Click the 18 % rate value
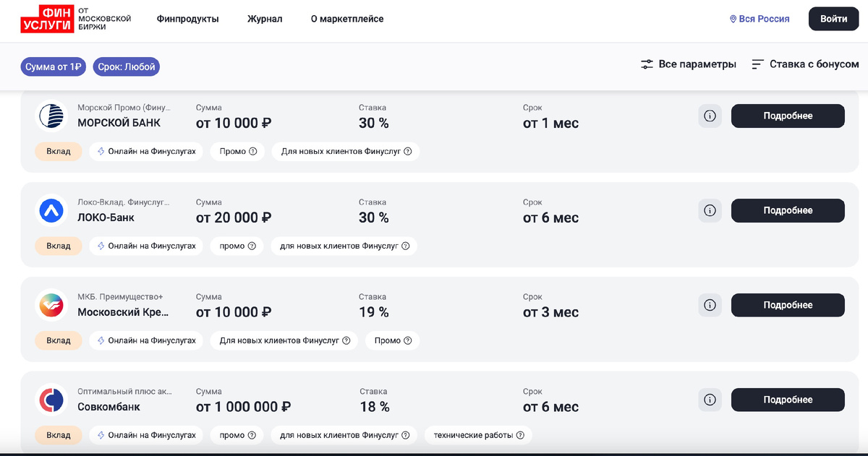The width and height of the screenshot is (868, 456). [375, 407]
